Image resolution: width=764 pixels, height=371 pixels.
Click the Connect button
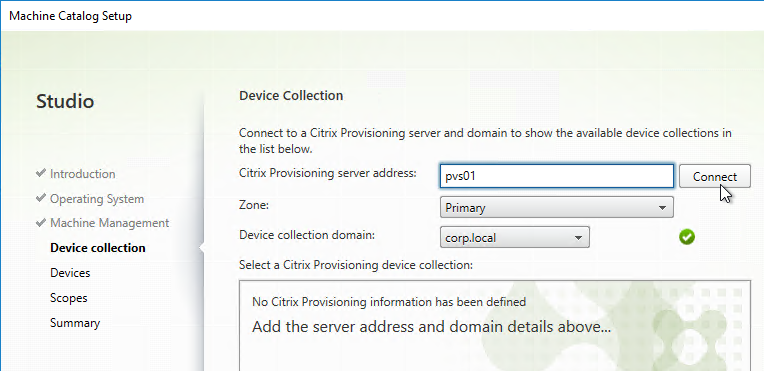(x=715, y=176)
